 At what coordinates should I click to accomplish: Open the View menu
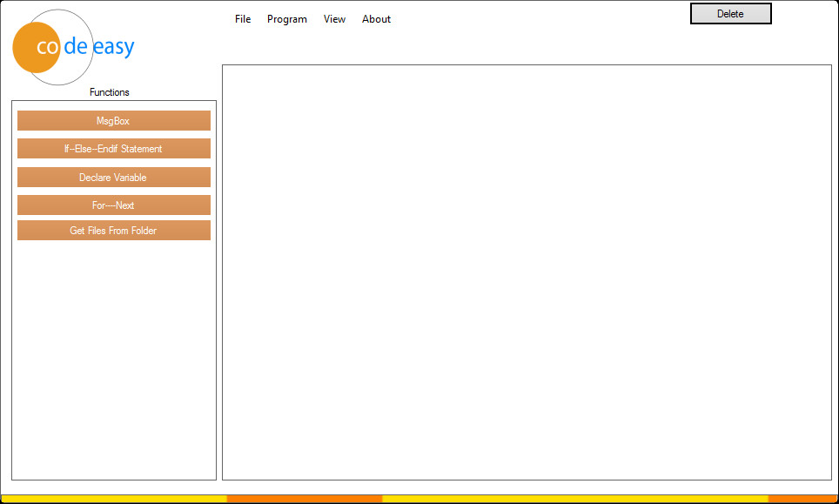[x=334, y=19]
